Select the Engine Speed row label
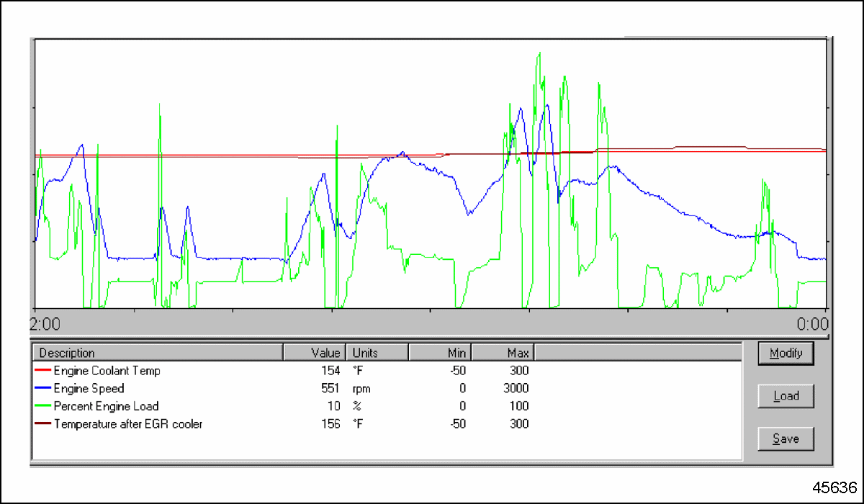The image size is (864, 504). (x=89, y=389)
